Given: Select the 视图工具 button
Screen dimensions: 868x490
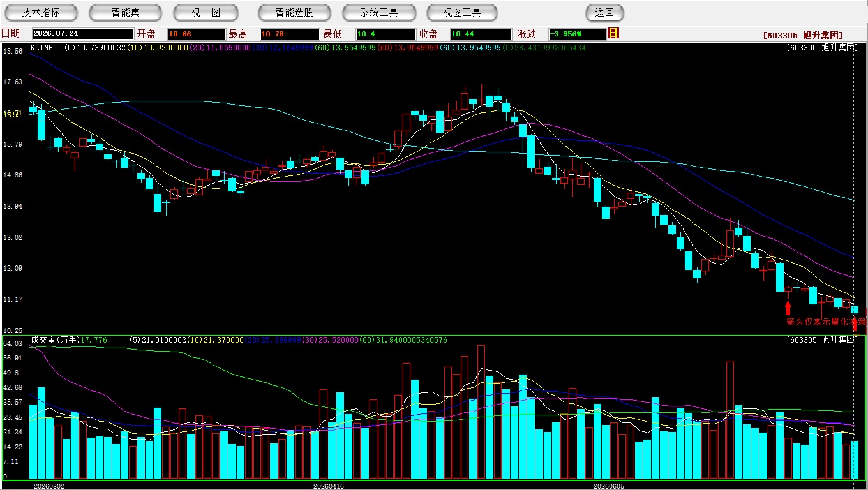Looking at the screenshot, I should coord(463,12).
